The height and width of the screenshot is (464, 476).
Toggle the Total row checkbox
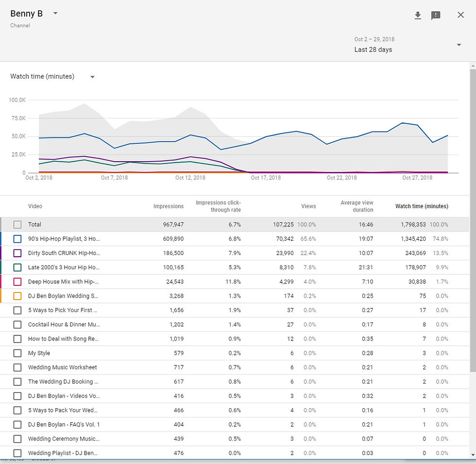click(17, 225)
